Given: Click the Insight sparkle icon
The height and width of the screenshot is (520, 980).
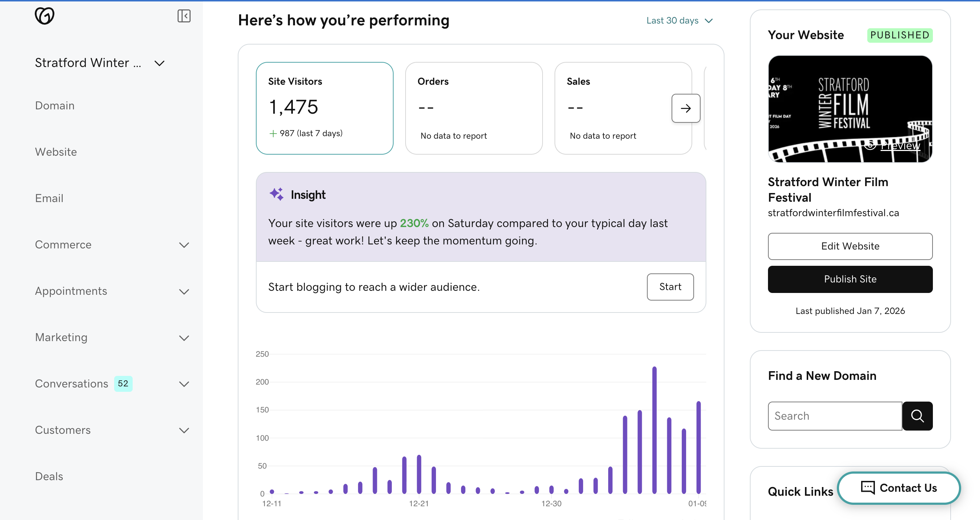Looking at the screenshot, I should (277, 194).
